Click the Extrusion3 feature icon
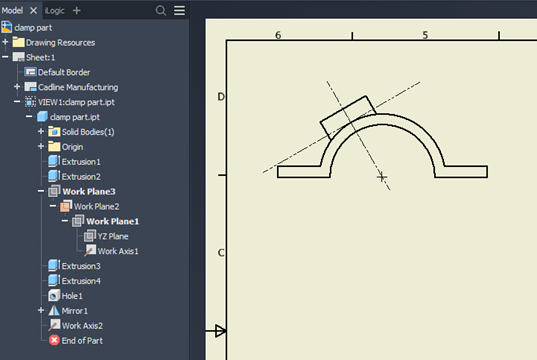The width and height of the screenshot is (537, 360). (54, 265)
